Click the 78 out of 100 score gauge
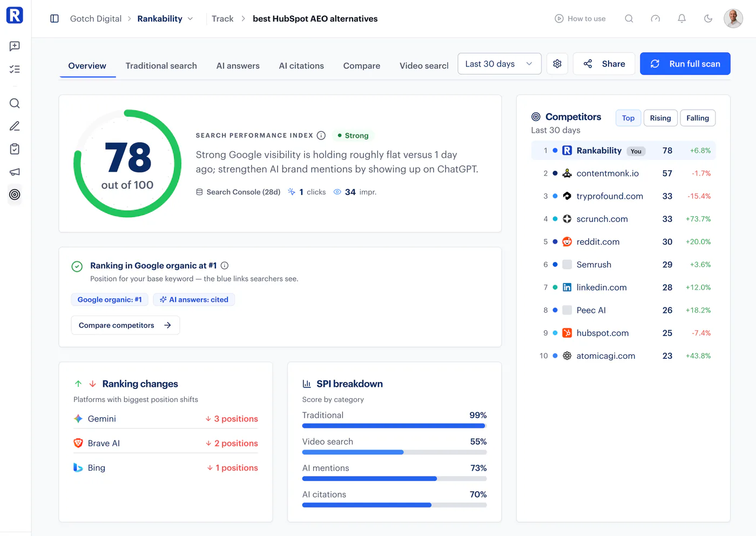 coord(127,164)
